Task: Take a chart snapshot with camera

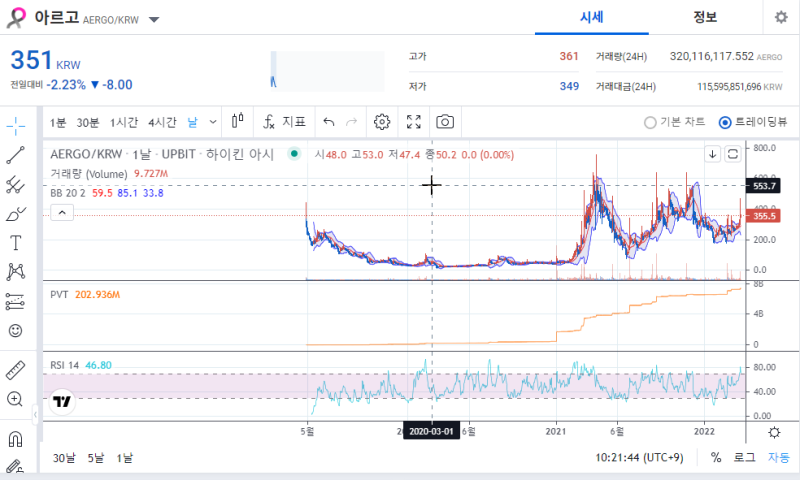Action: [x=445, y=122]
